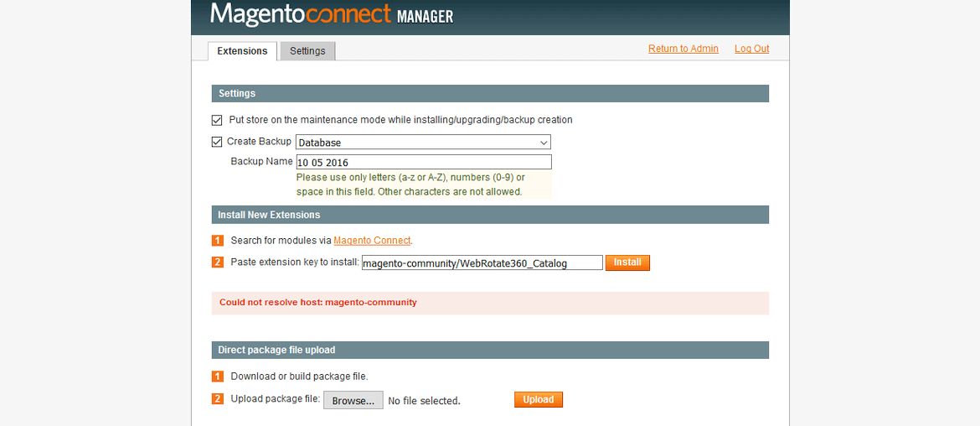Screen dimensions: 980x426
Task: Click the 'Backup Name' label
Action: click(261, 161)
